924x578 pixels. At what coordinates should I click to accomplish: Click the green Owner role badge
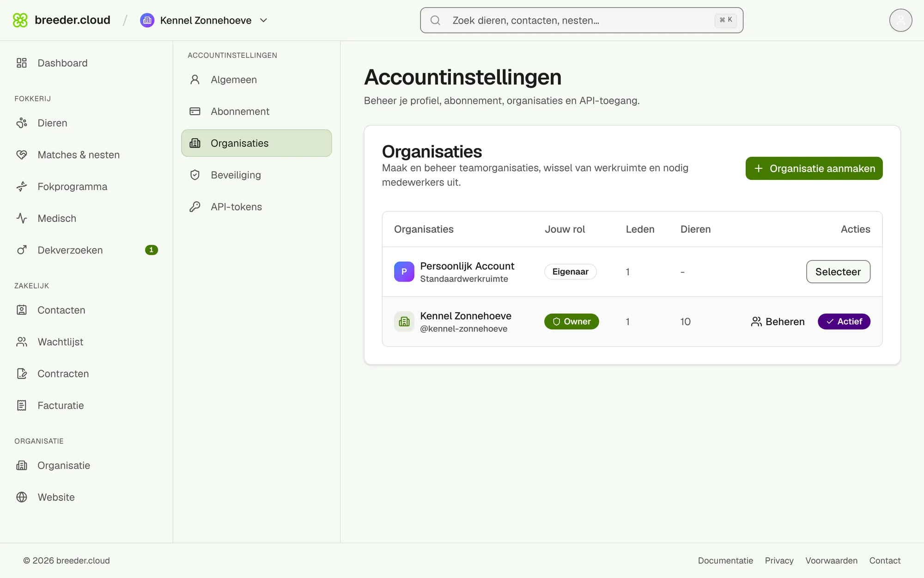click(x=571, y=322)
